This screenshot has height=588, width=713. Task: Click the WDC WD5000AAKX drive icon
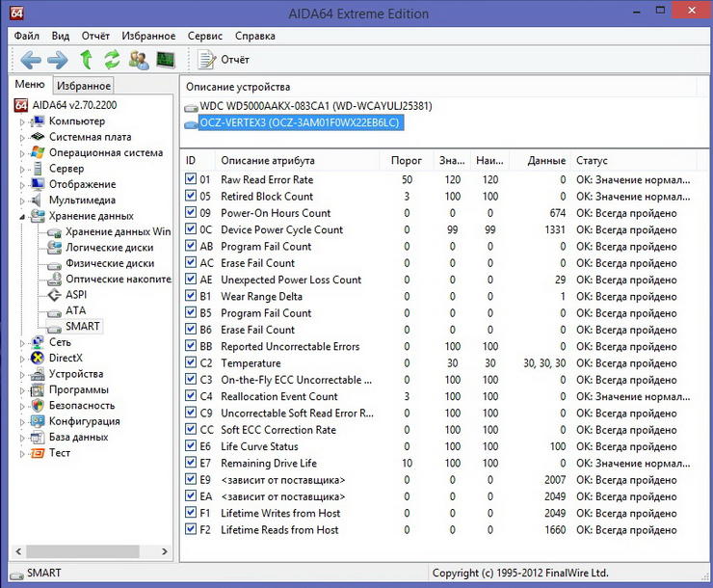point(191,107)
